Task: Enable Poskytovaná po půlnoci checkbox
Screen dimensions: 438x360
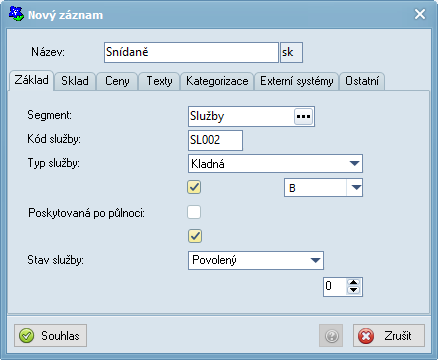Action: [x=194, y=212]
